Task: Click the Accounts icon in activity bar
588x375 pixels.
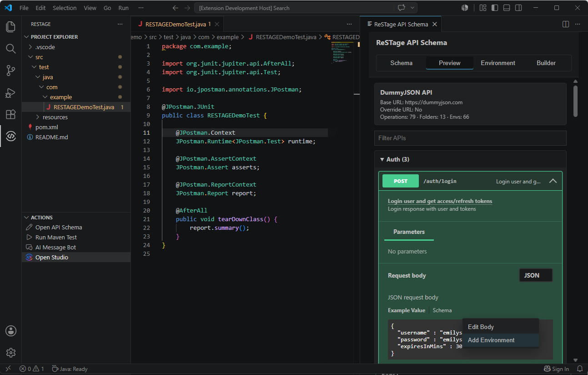Action: 11,331
